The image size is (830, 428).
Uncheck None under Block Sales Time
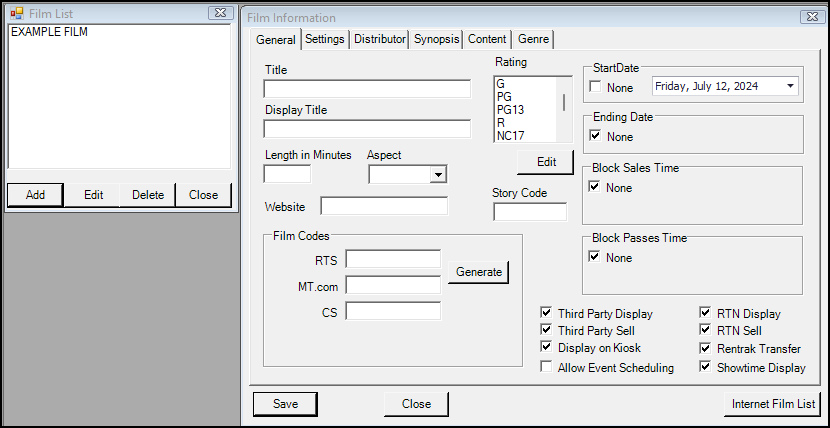tap(596, 187)
